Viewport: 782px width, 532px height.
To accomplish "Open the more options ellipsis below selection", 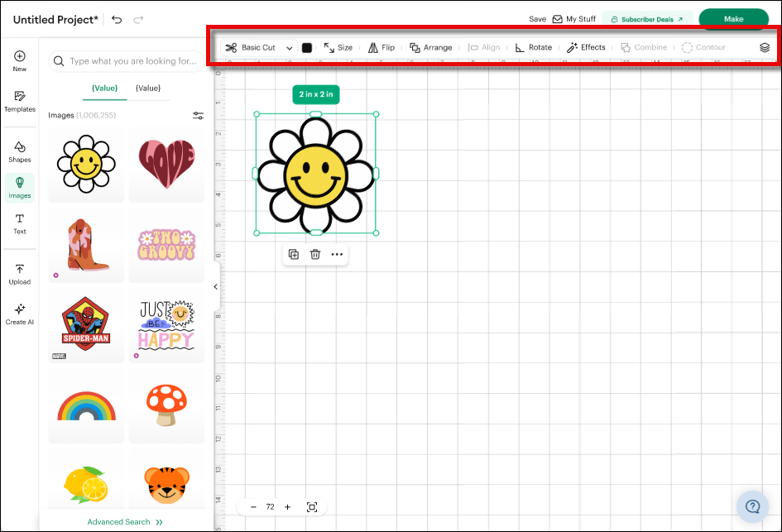I will click(337, 254).
